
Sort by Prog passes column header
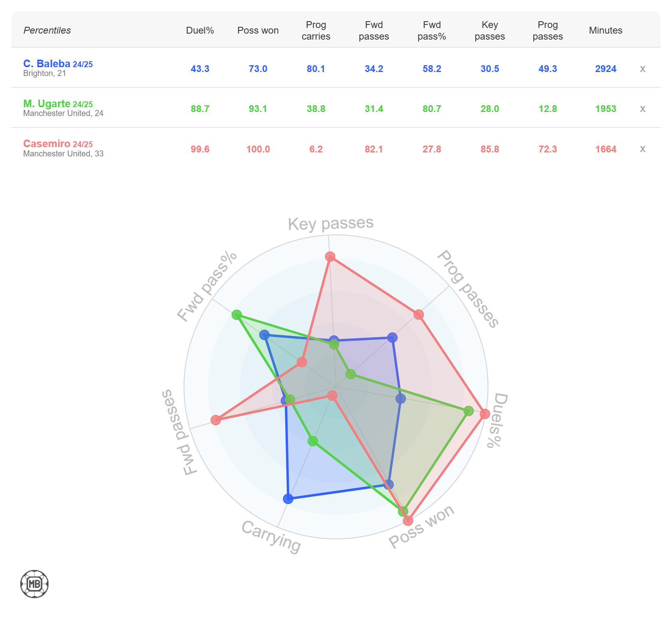pyautogui.click(x=548, y=30)
